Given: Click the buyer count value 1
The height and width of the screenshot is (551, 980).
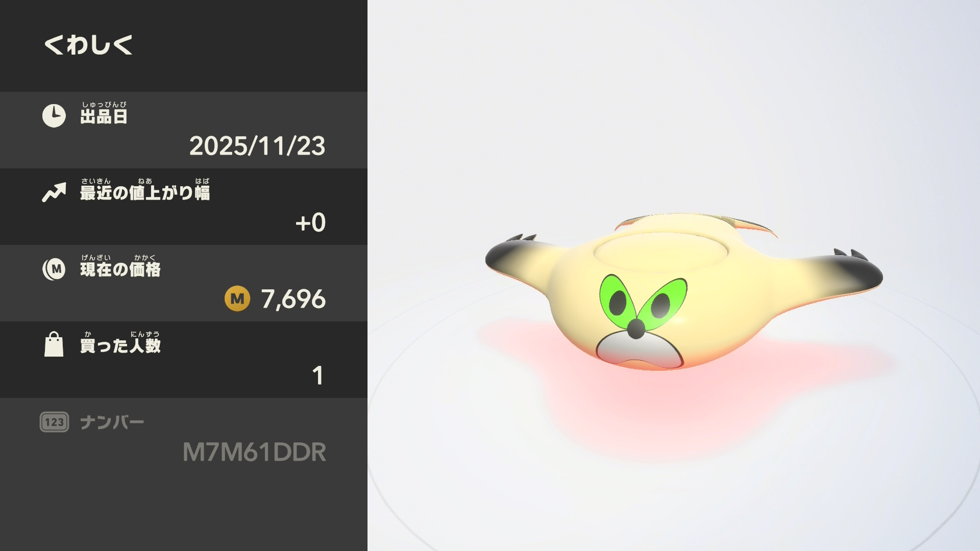Looking at the screenshot, I should tap(317, 375).
